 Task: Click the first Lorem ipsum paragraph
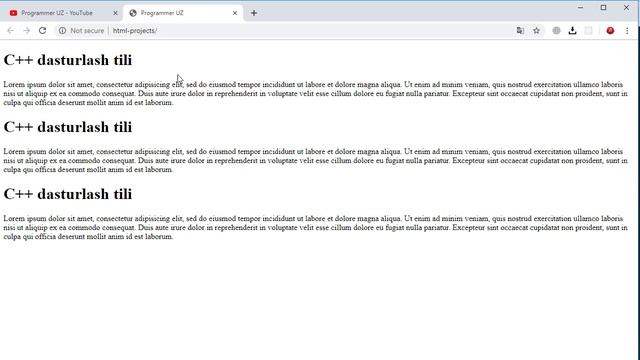[316, 93]
